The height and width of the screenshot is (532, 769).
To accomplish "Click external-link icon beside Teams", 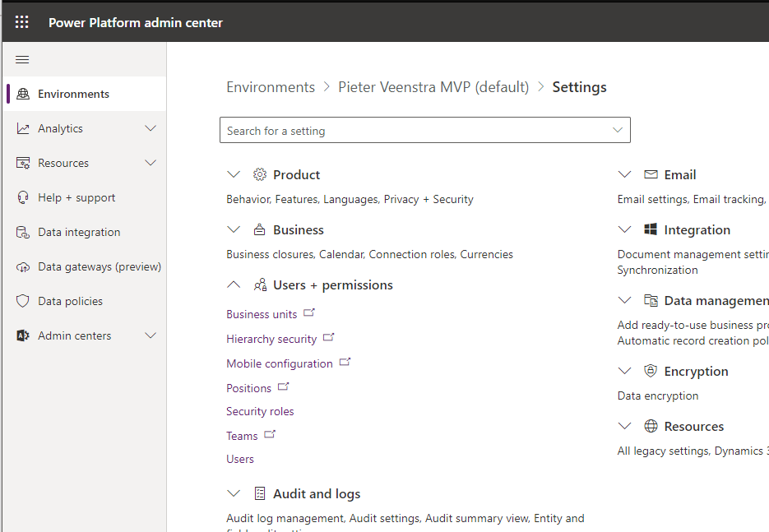I will 270,434.
